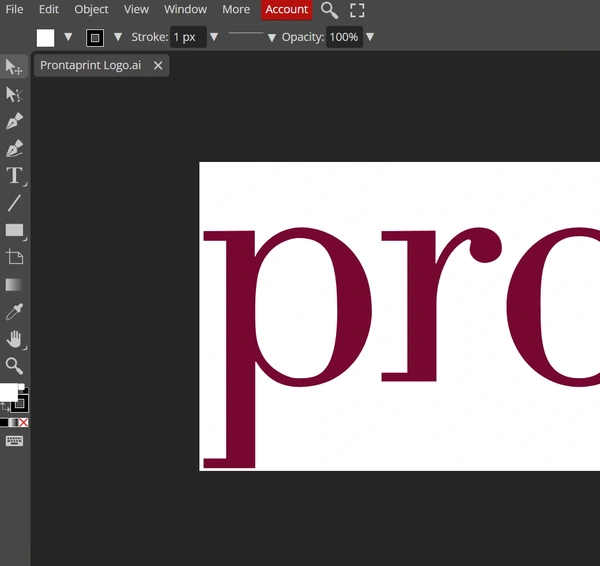Select the Line tool

[x=14, y=203]
